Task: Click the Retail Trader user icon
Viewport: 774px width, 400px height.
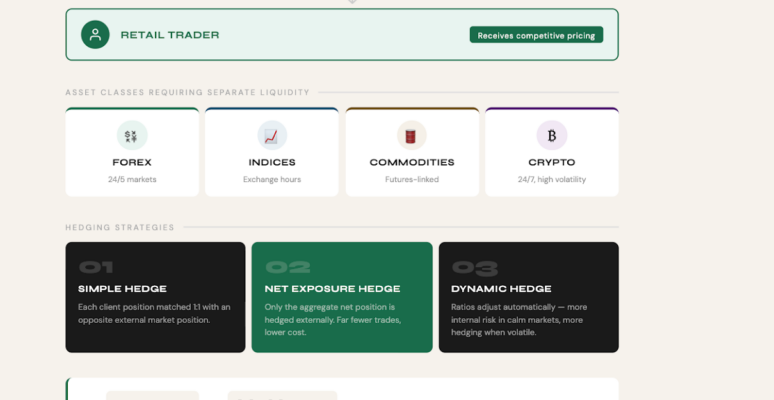Action: pos(95,35)
